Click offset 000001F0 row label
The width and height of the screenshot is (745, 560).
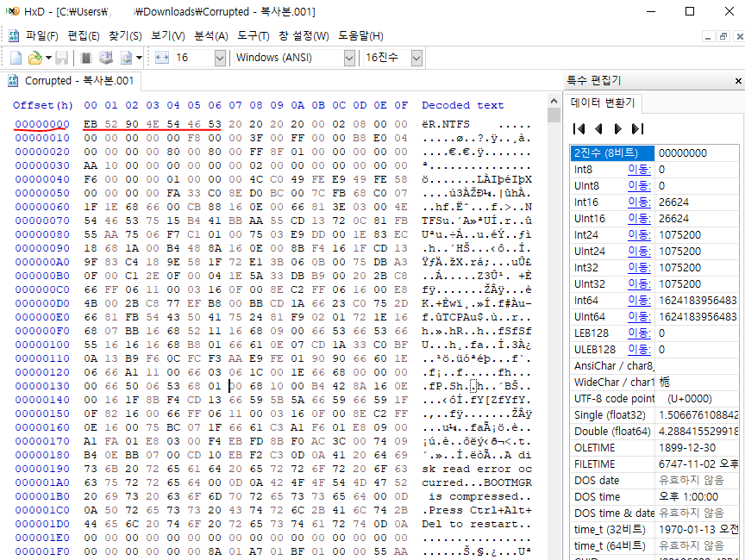42,551
